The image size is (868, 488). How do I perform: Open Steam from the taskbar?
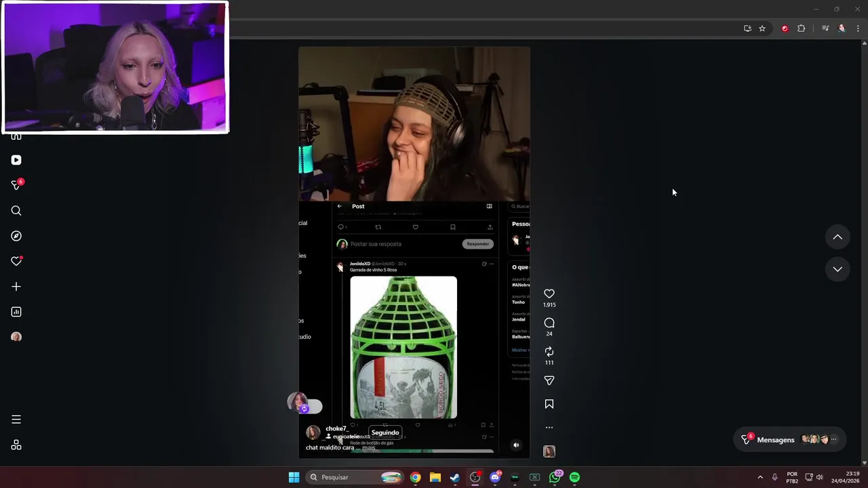455,477
